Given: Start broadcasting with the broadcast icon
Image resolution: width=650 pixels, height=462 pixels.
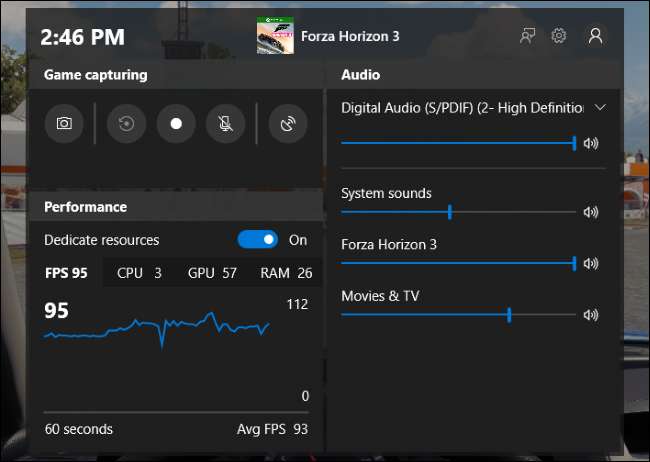Looking at the screenshot, I should click(288, 124).
